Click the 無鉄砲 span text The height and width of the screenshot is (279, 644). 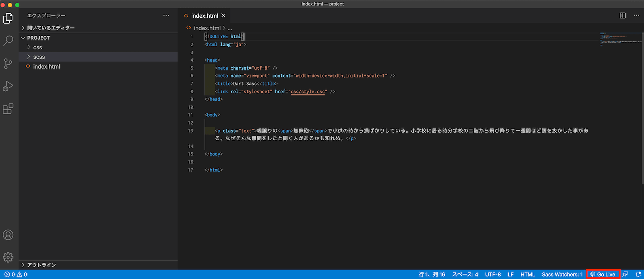[301, 131]
